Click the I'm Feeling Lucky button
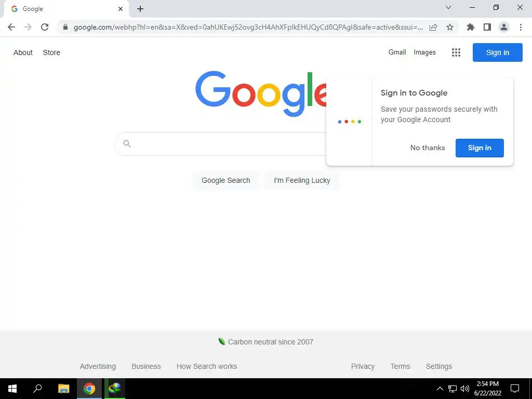This screenshot has width=532, height=399. [x=302, y=180]
